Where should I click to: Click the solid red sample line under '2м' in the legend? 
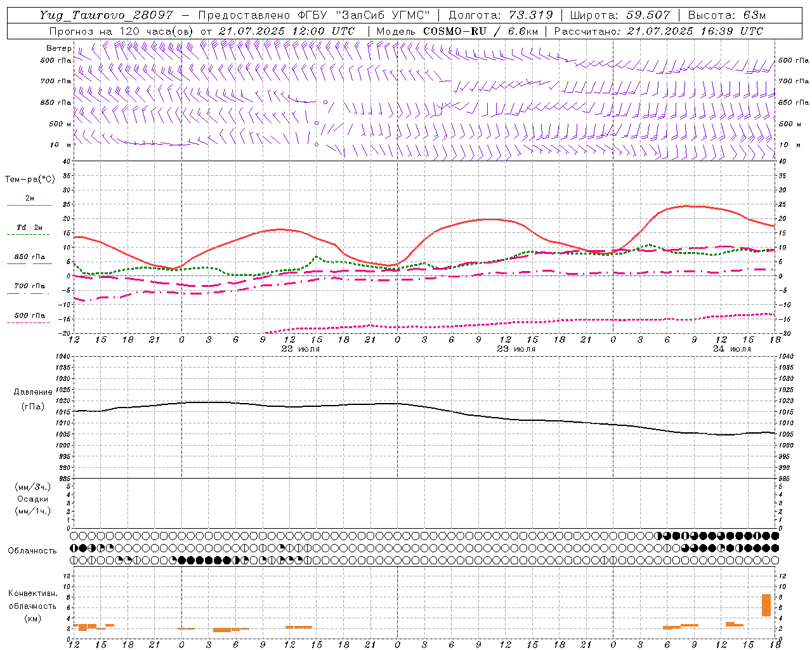(x=29, y=206)
